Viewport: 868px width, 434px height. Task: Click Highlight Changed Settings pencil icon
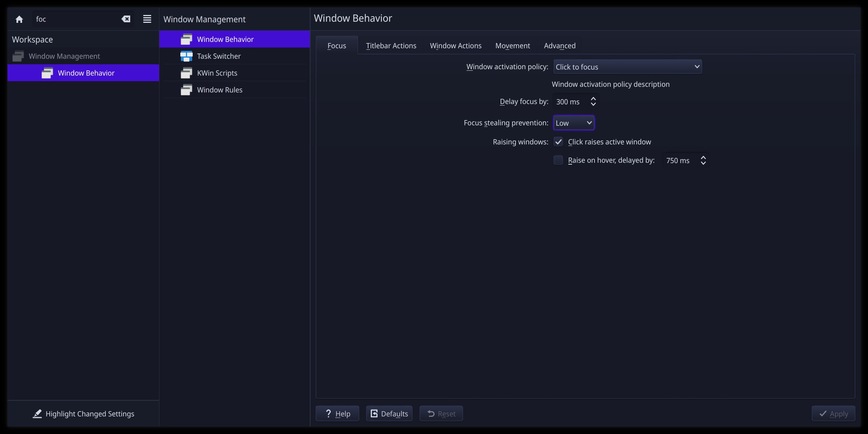click(37, 414)
